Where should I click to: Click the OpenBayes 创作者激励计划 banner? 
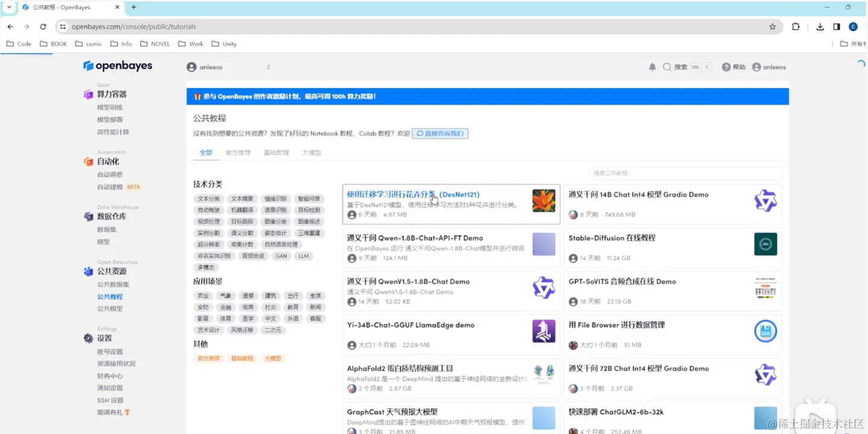487,96
